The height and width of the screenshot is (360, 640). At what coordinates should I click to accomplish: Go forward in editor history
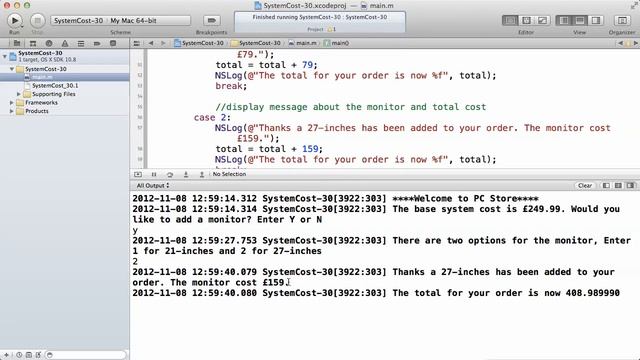(x=163, y=43)
